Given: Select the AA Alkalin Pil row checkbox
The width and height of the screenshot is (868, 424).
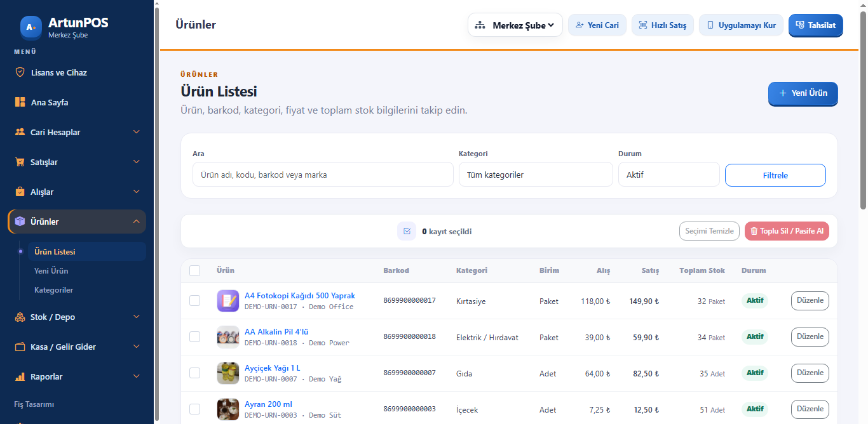Looking at the screenshot, I should pyautogui.click(x=194, y=336).
